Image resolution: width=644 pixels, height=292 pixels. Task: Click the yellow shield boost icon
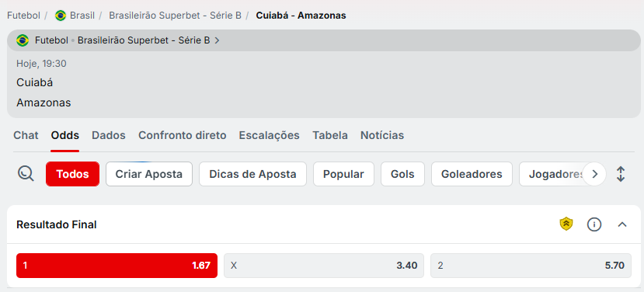[566, 224]
